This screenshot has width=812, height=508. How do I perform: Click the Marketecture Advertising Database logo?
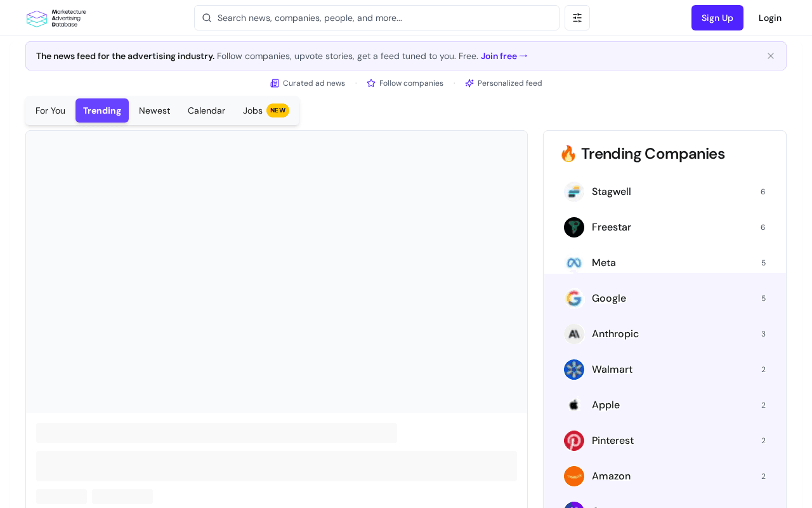click(x=56, y=18)
